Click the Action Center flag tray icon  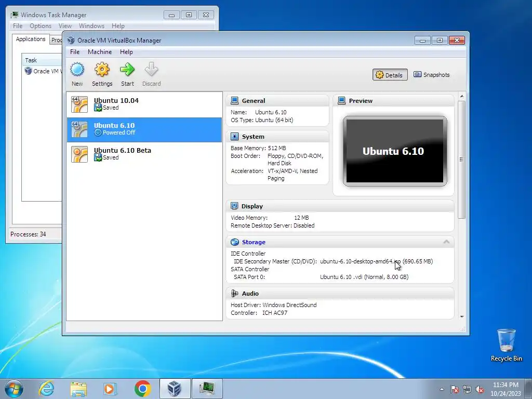(455, 389)
